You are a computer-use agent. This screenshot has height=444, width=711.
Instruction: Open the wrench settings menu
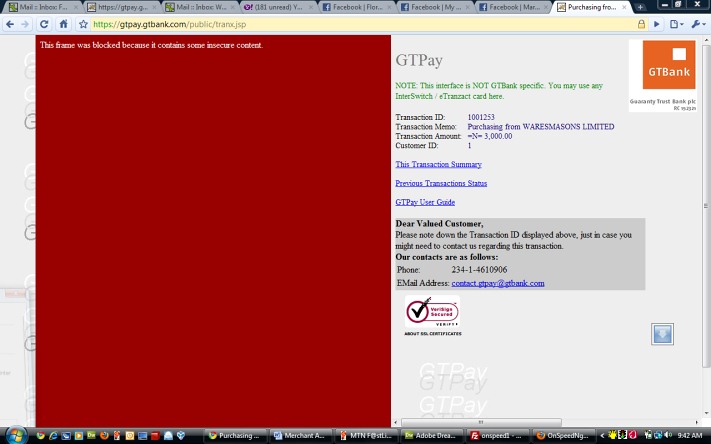[x=698, y=24]
